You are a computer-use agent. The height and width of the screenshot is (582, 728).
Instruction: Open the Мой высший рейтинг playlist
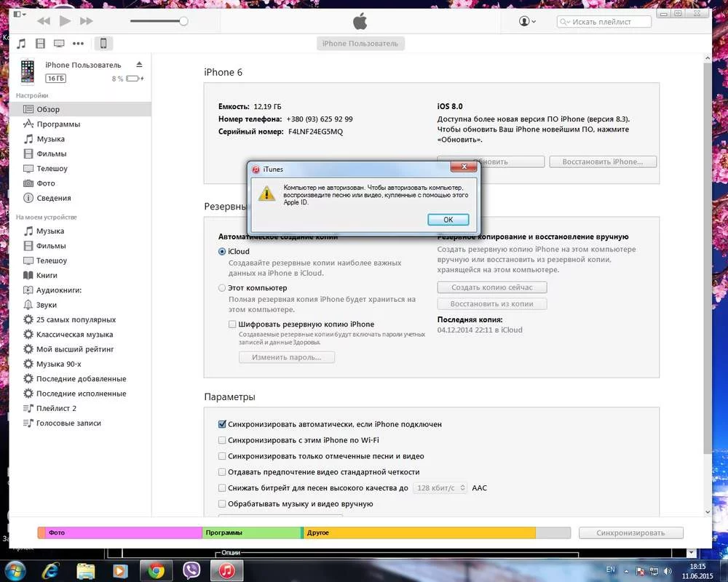[x=80, y=349]
